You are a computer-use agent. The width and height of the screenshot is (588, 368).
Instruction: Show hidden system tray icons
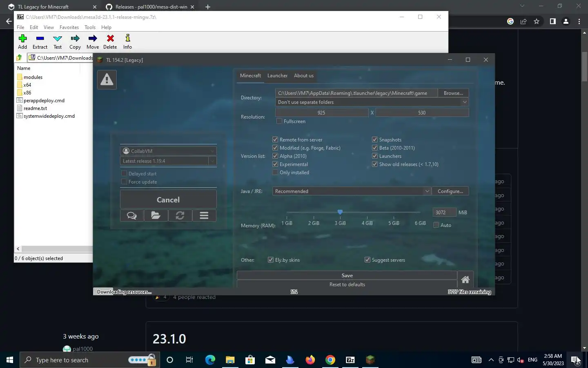491,360
